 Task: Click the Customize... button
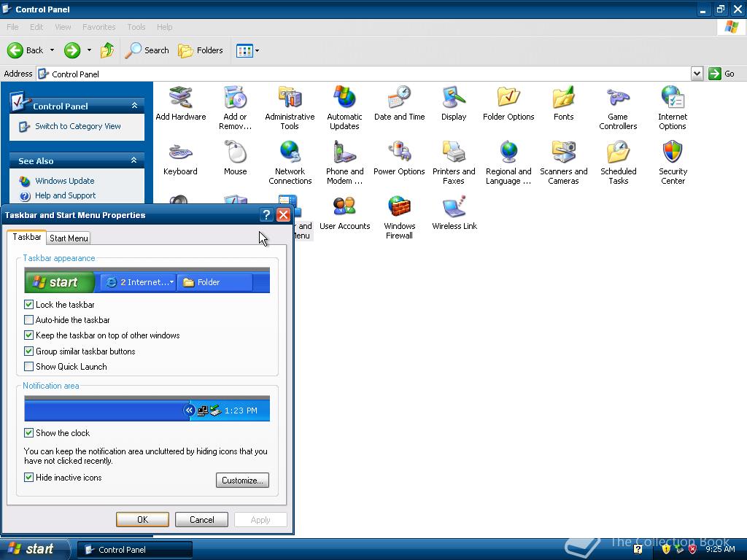(242, 480)
